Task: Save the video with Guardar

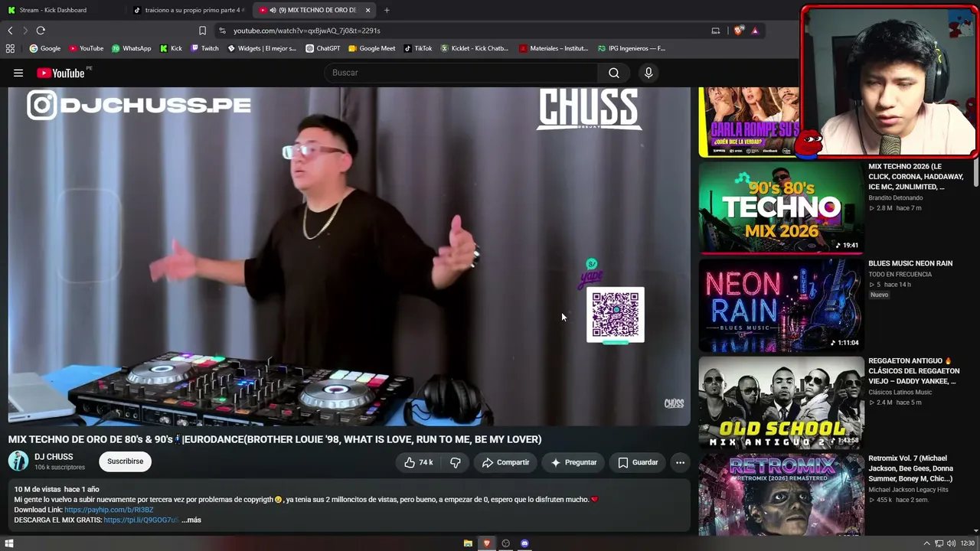Action: (x=638, y=462)
